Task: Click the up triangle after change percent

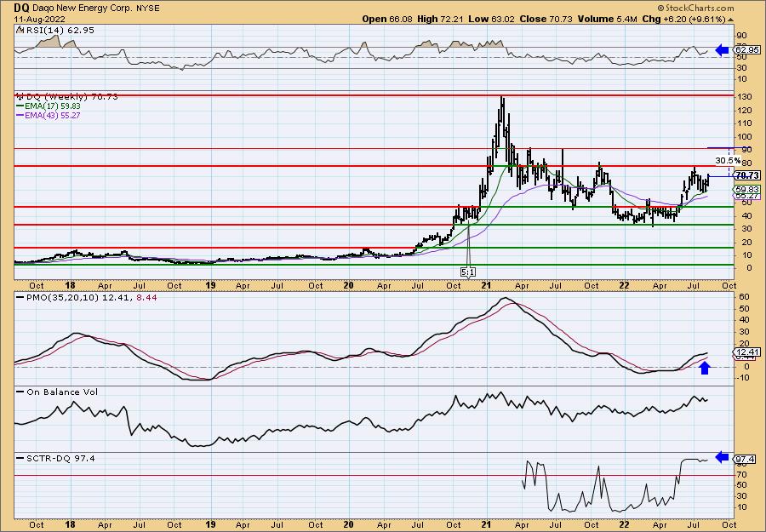Action: 731,19
